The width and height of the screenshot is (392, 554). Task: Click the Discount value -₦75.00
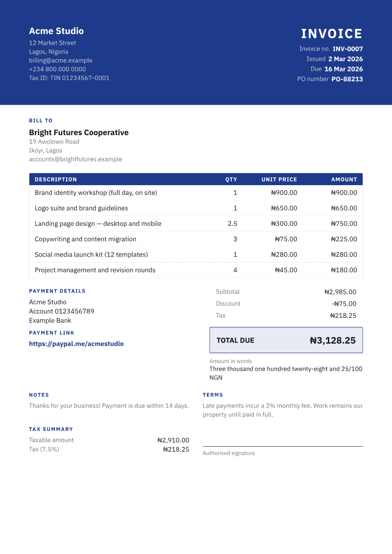[344, 304]
